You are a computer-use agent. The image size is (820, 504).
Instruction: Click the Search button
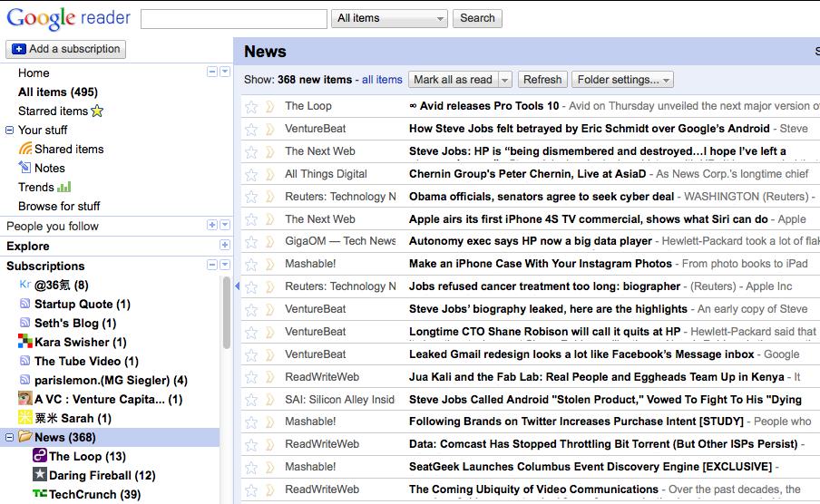[x=477, y=18]
